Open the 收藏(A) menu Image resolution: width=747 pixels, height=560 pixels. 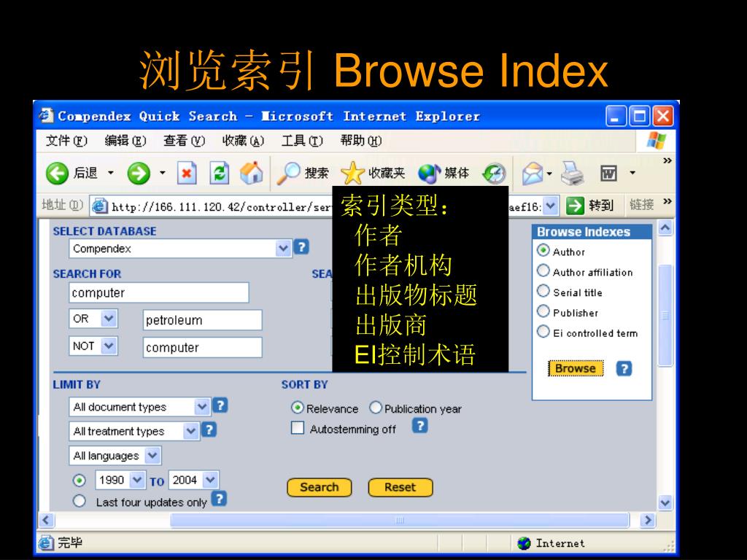tap(243, 141)
